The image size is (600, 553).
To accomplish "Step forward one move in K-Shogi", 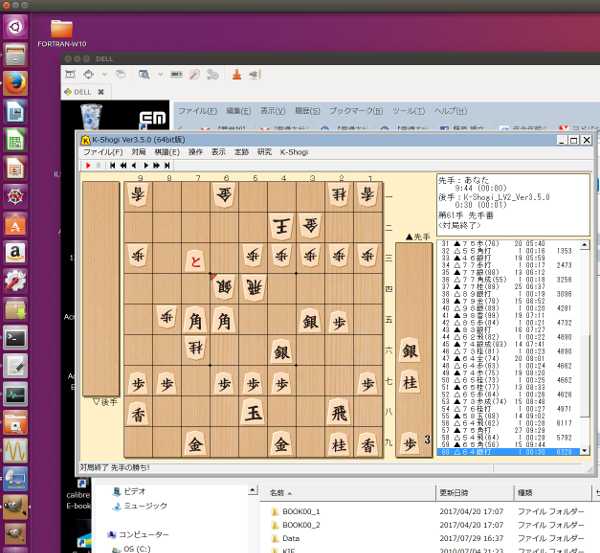I will 146,165.
